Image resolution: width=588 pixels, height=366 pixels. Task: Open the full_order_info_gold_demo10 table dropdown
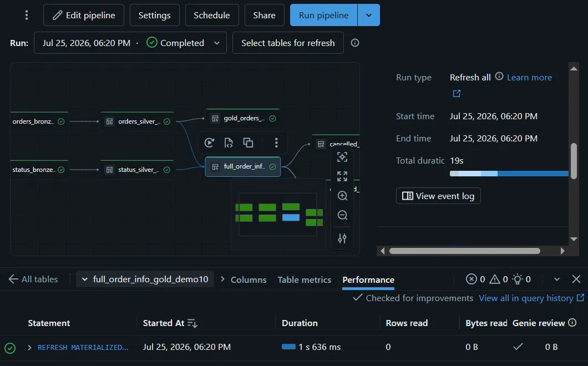click(x=145, y=279)
